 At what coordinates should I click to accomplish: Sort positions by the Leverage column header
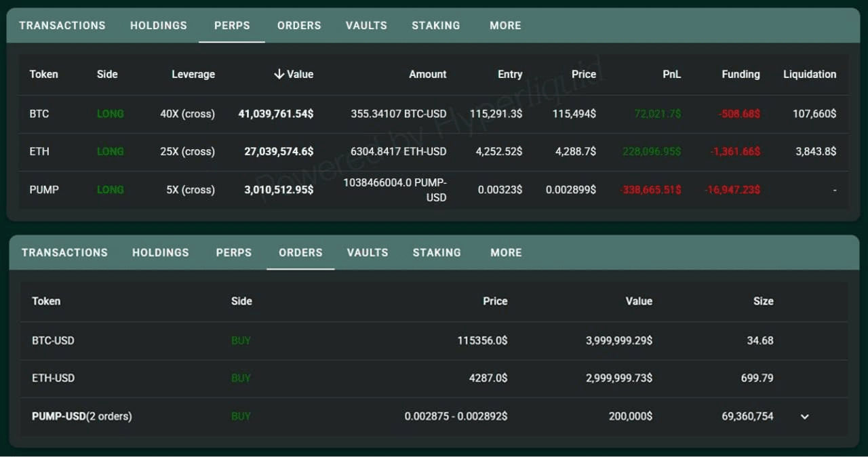click(193, 75)
